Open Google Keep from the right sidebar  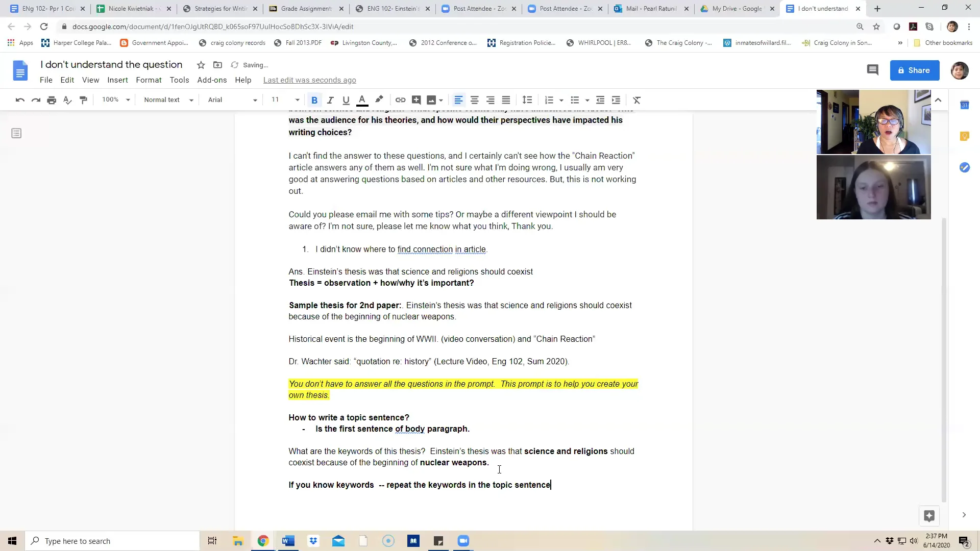(x=965, y=136)
